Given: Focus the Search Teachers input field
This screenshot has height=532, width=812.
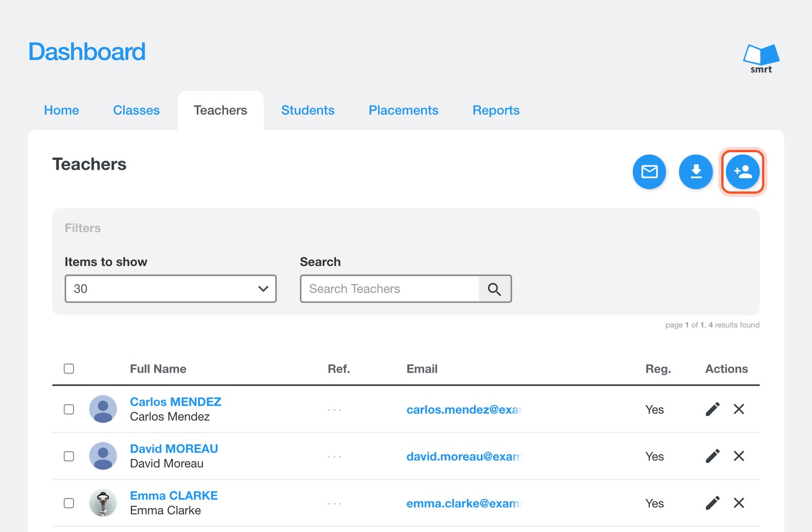Looking at the screenshot, I should tap(390, 289).
